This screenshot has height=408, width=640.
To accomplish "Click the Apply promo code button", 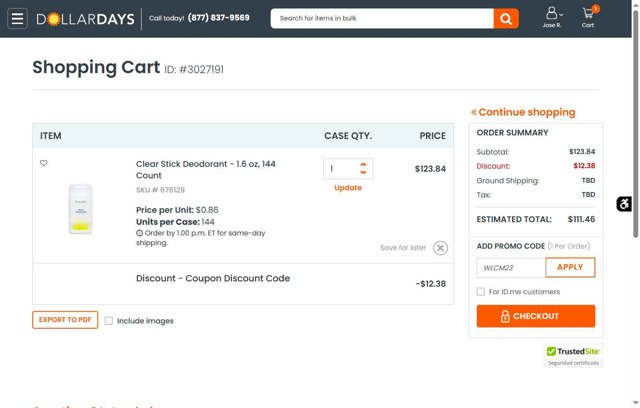I will (x=570, y=267).
